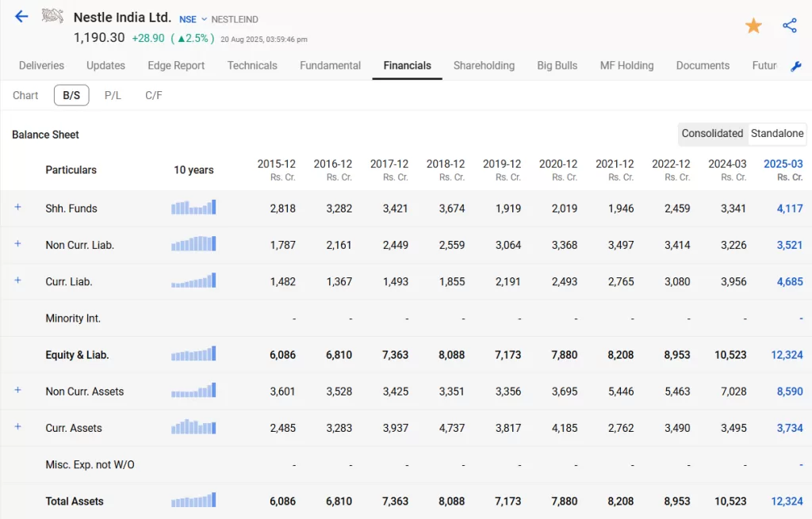Open the Documents tab
This screenshot has width=812, height=519.
pyautogui.click(x=703, y=66)
